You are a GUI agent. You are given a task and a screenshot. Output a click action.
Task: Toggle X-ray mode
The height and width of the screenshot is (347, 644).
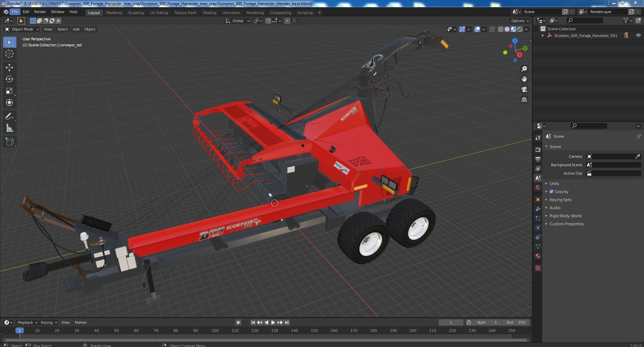click(492, 29)
